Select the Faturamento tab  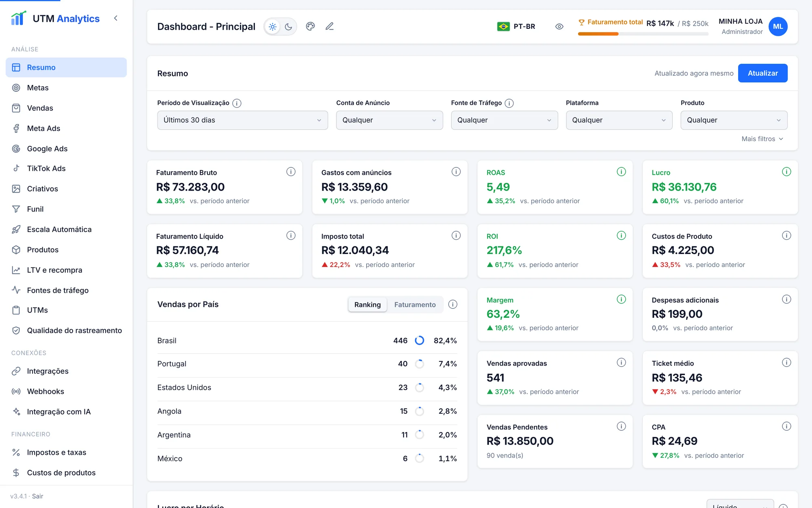(x=415, y=305)
